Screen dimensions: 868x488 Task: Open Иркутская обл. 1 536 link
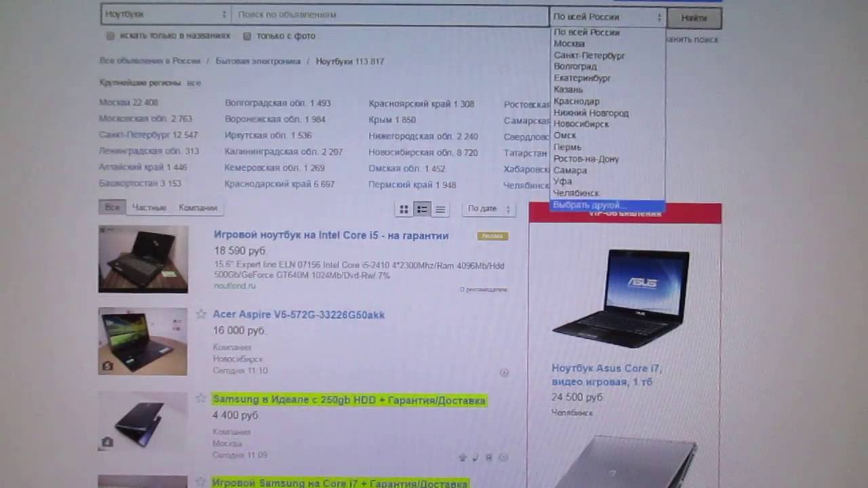268,136
